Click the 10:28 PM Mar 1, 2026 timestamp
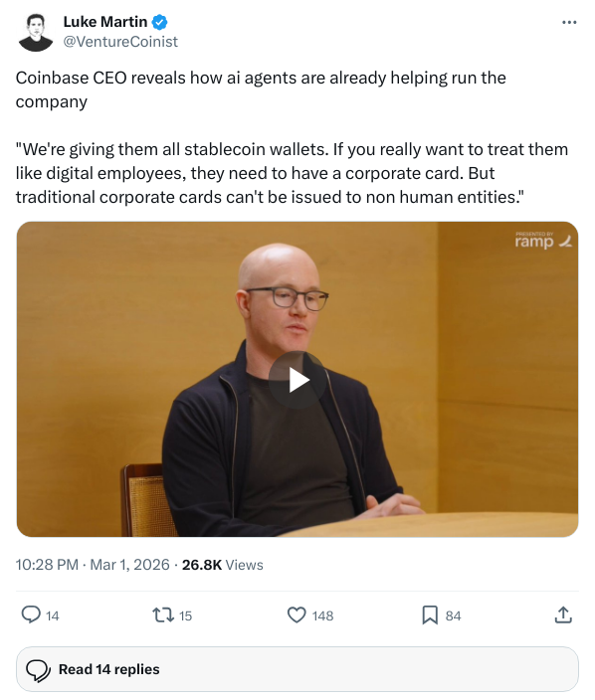 [93, 565]
